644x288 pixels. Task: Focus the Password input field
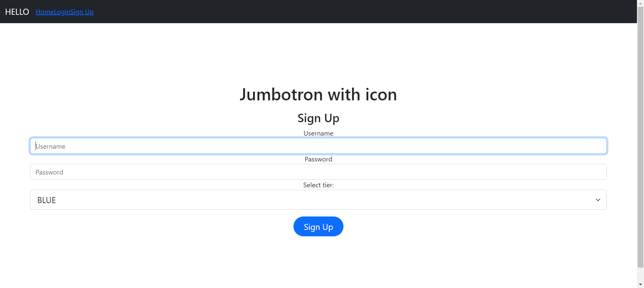(318, 172)
